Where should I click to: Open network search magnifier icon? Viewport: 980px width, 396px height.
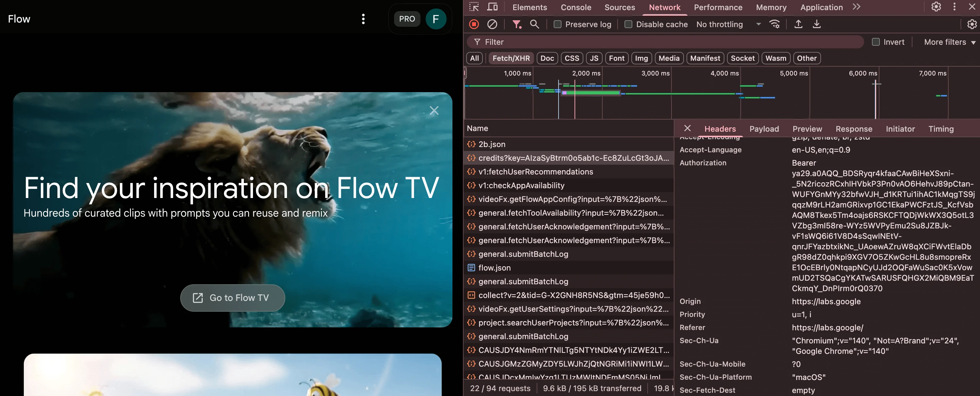point(534,25)
